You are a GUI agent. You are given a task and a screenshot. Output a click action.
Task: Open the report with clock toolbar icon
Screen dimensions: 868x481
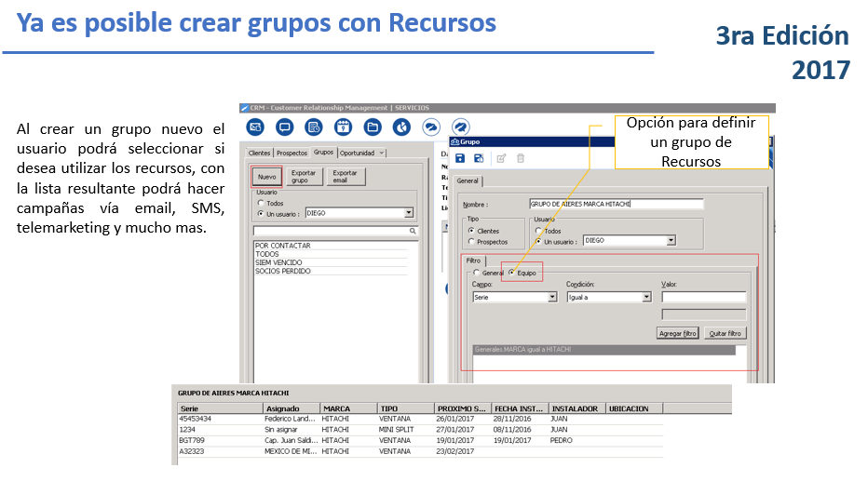(x=314, y=127)
